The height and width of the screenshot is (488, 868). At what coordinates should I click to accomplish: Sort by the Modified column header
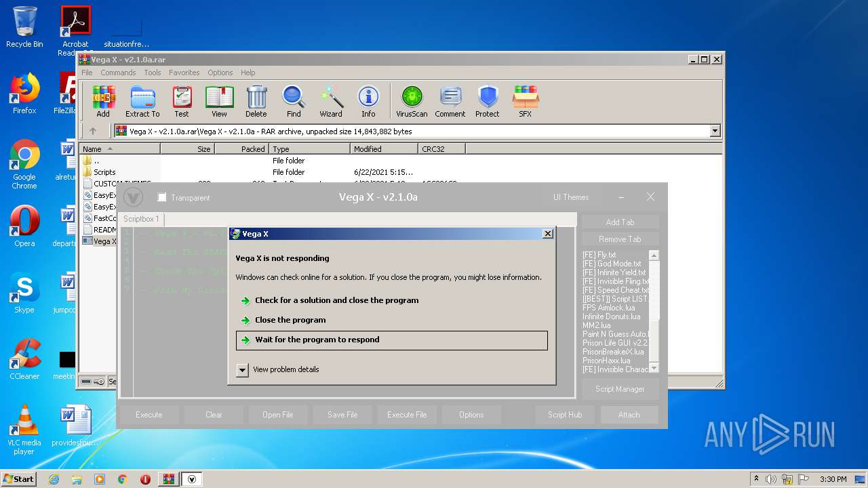pos(384,149)
